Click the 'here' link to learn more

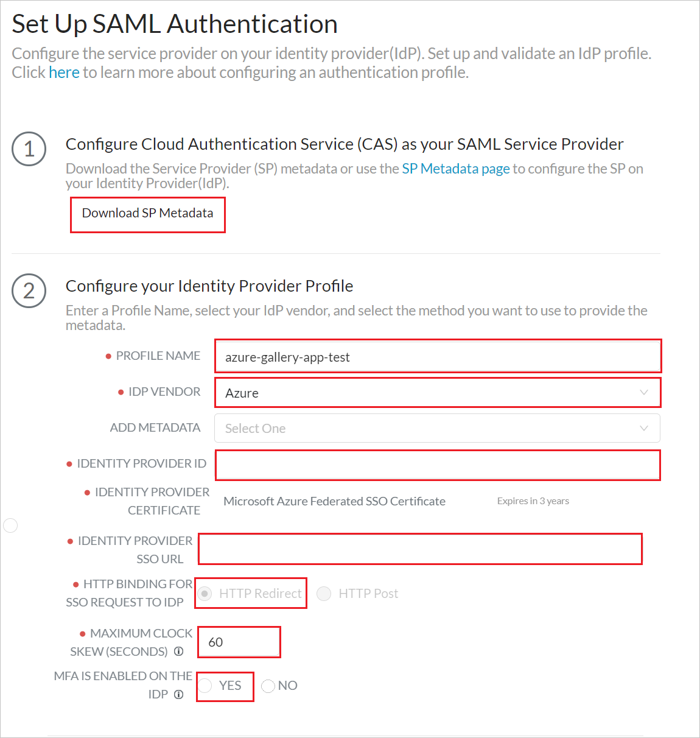64,72
